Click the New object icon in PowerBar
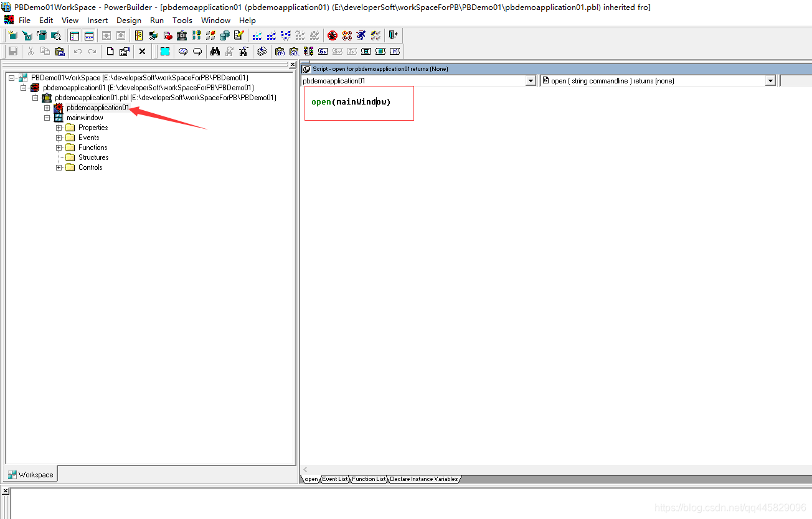Screen dimensions: 812x519 [x=12, y=35]
